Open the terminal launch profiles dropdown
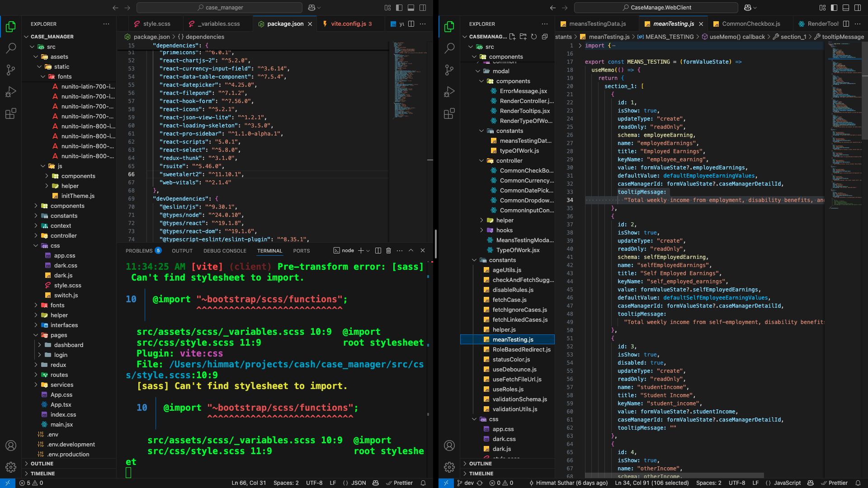 tap(368, 250)
